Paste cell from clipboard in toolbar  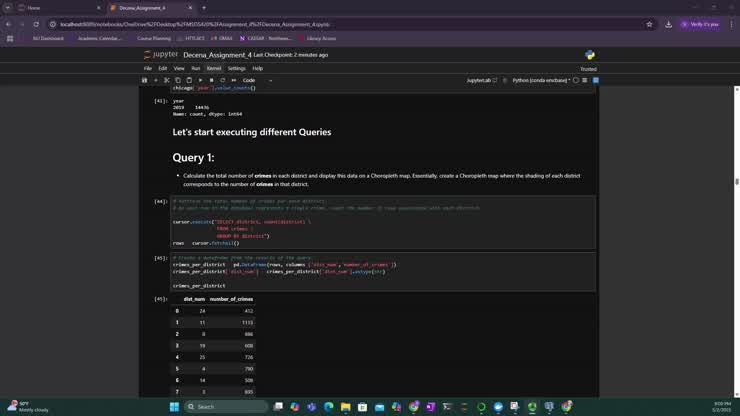pyautogui.click(x=189, y=80)
